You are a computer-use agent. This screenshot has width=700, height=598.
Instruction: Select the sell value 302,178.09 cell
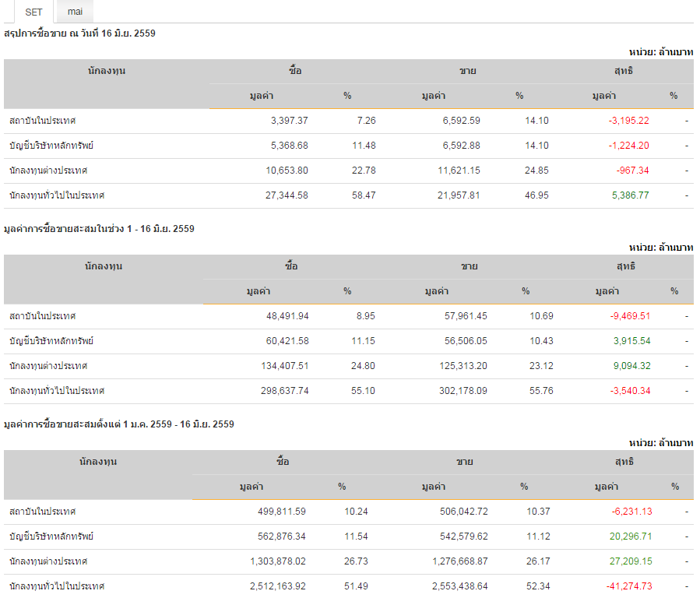(x=463, y=391)
